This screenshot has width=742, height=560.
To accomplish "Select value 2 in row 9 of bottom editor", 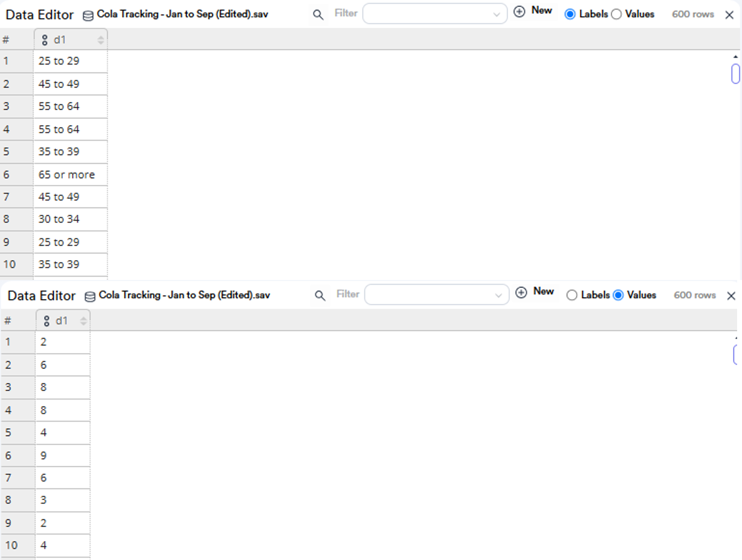I will tap(63, 523).
